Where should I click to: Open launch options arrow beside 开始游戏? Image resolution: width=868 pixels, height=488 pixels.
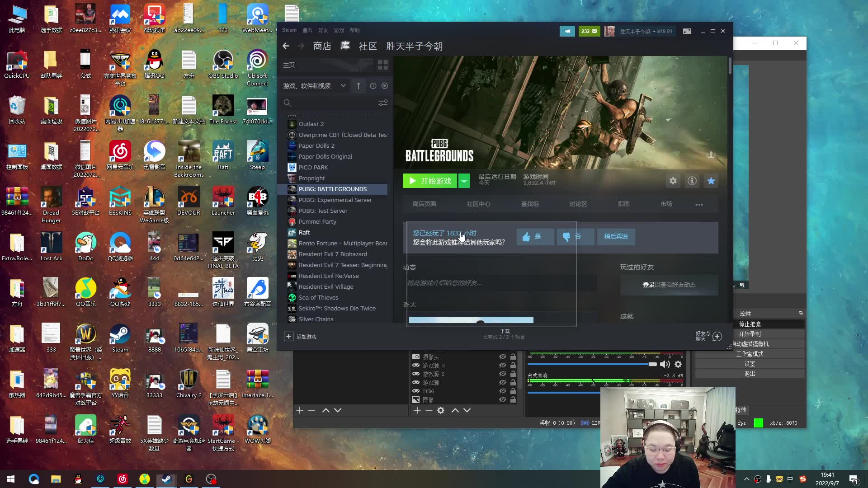[464, 181]
